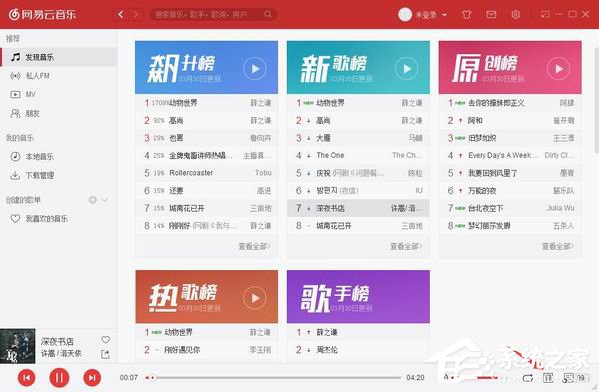Open the 歌手榜 banner
Screen dimensions: 599x392
358,296
